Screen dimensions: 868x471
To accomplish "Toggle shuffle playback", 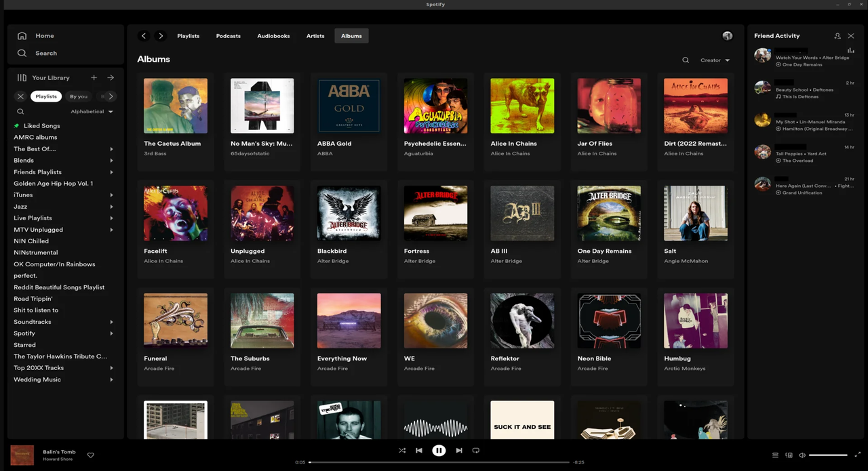I will point(402,450).
